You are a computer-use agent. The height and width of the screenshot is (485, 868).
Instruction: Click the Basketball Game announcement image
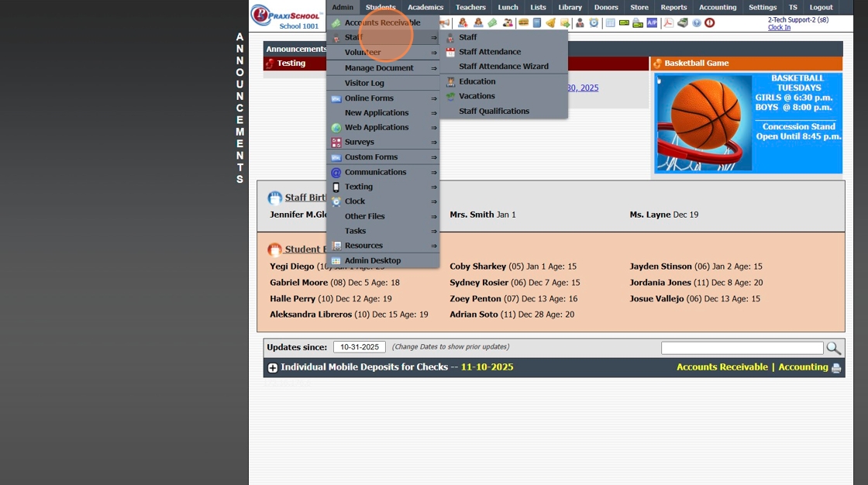749,123
